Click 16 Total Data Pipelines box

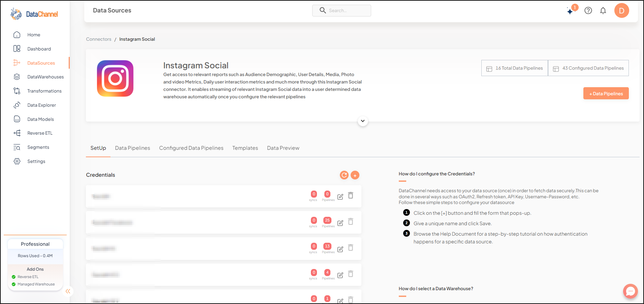pos(515,68)
